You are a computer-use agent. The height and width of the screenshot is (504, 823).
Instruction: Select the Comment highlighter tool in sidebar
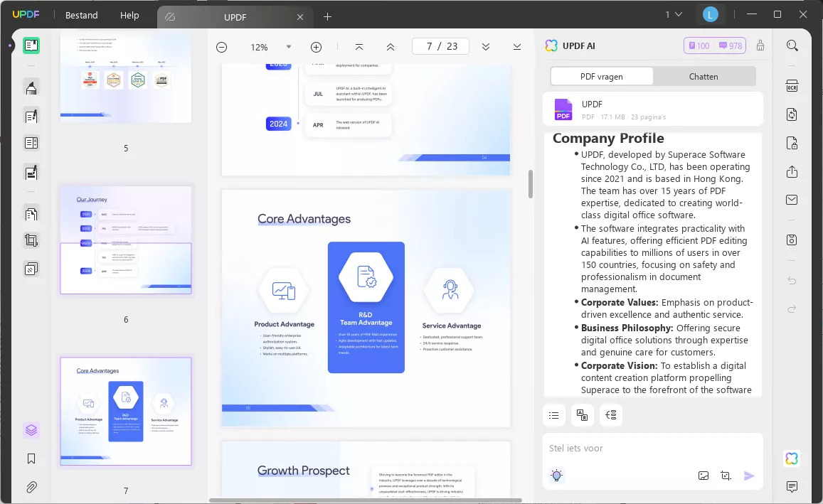coord(31,87)
